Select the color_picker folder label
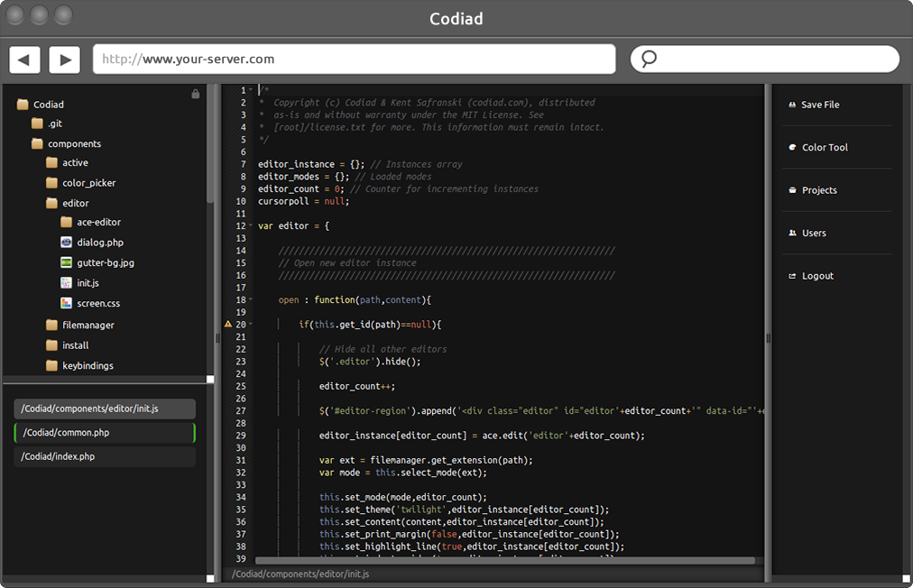This screenshot has height=588, width=913. click(89, 183)
